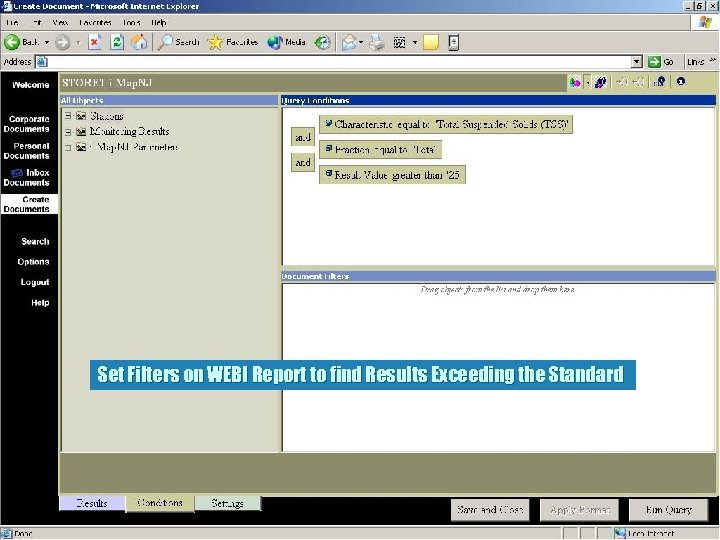Click the Messenger icon in toolbar
720x540 pixels.
coord(453,42)
